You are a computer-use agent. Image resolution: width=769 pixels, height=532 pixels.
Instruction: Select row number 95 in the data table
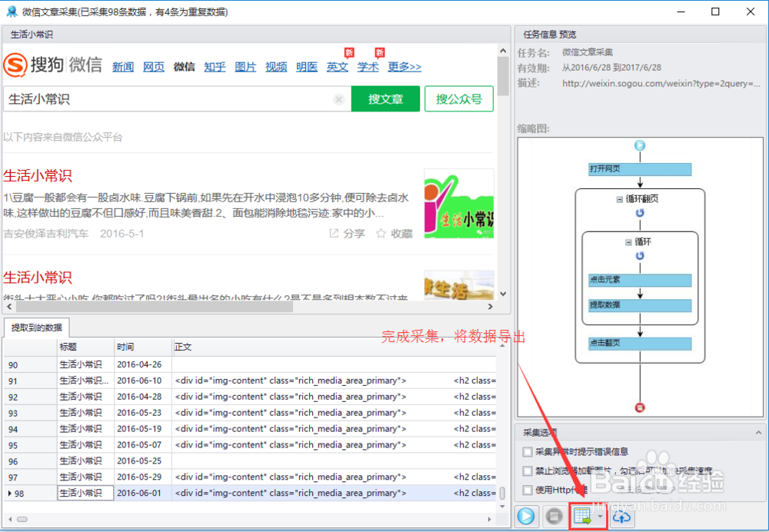pos(31,444)
